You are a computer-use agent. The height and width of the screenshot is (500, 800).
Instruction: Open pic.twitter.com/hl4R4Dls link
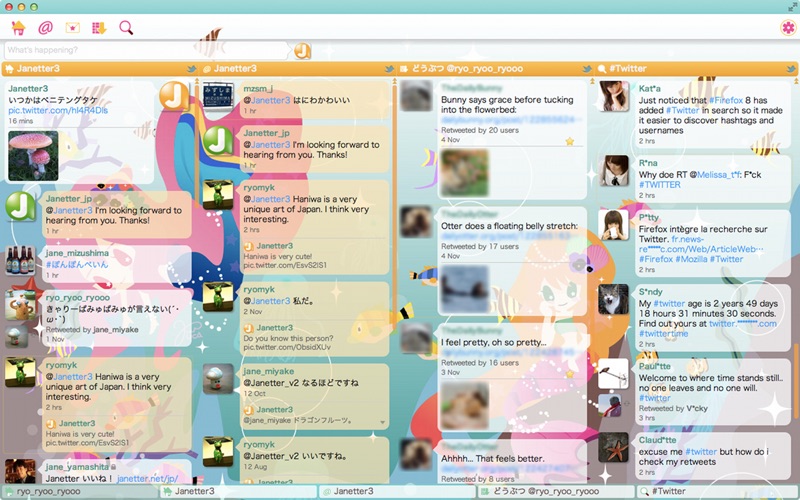[58, 110]
